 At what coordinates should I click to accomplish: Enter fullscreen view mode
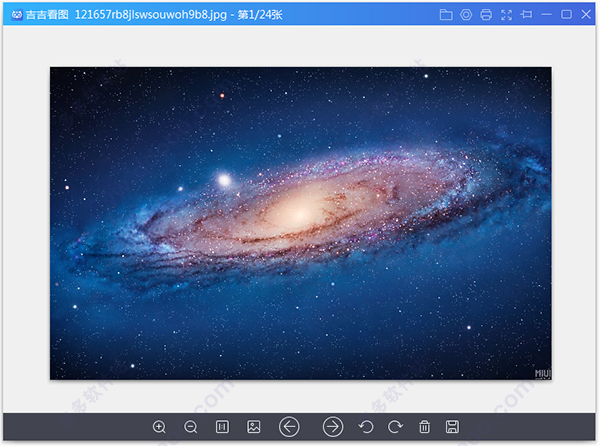coord(506,15)
